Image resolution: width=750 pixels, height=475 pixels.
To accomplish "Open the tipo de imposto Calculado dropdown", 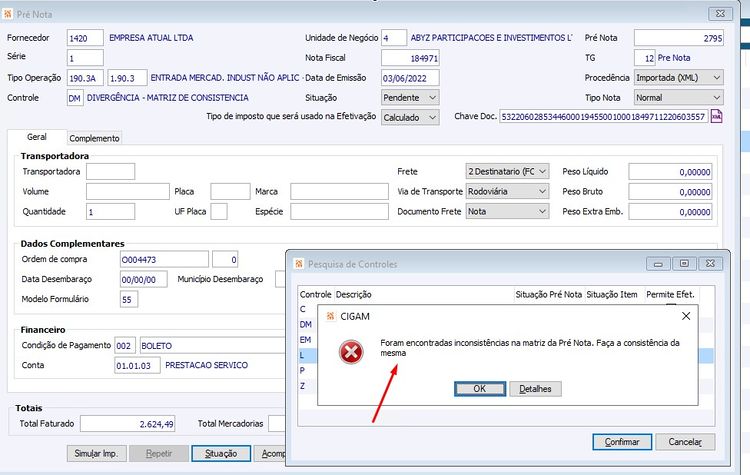I will pyautogui.click(x=410, y=118).
